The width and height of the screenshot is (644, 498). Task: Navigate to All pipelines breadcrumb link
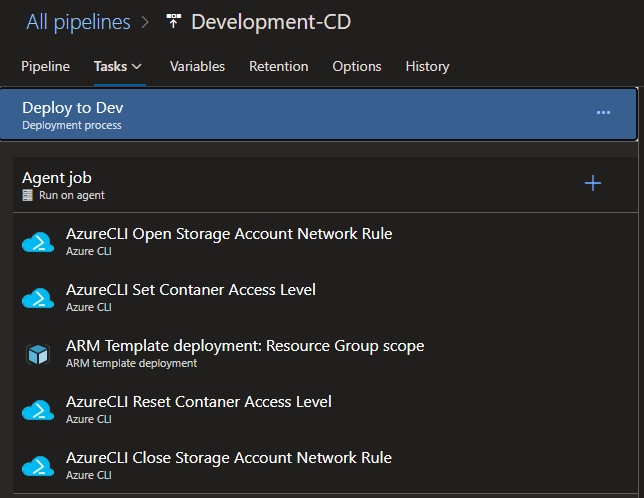pyautogui.click(x=78, y=22)
